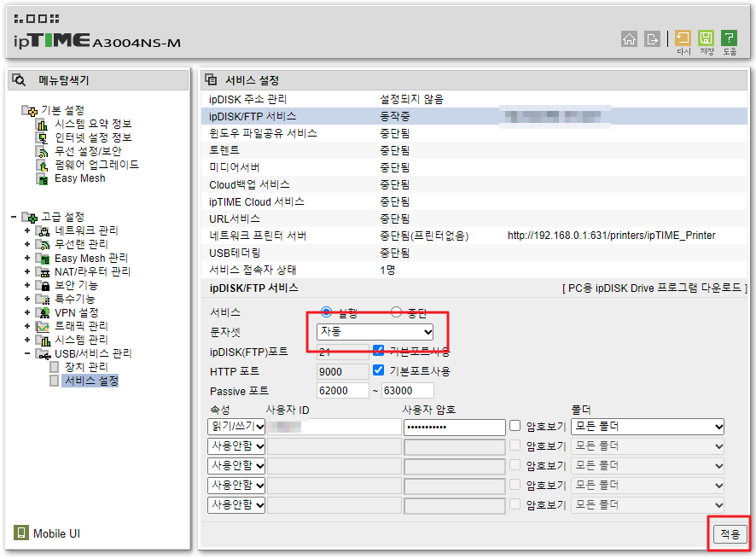Click the first 사용자 ID field
The height and width of the screenshot is (559, 756).
(334, 427)
